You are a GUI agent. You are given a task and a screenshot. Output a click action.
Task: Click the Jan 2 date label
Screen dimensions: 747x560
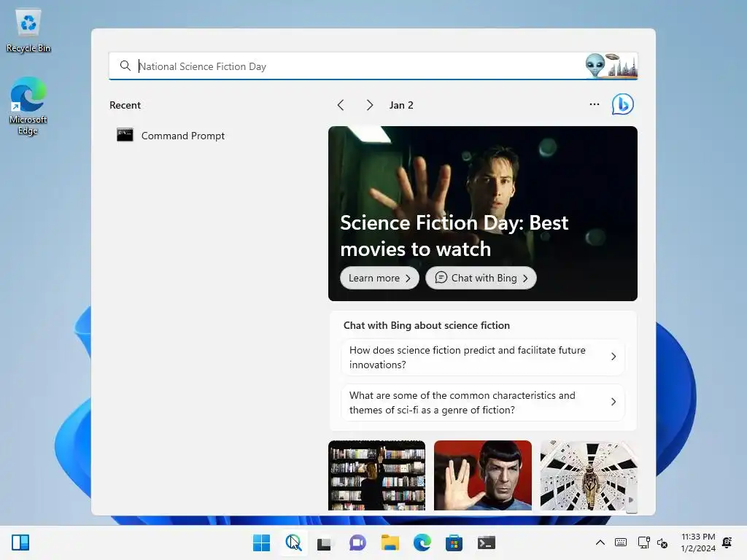[x=401, y=105]
